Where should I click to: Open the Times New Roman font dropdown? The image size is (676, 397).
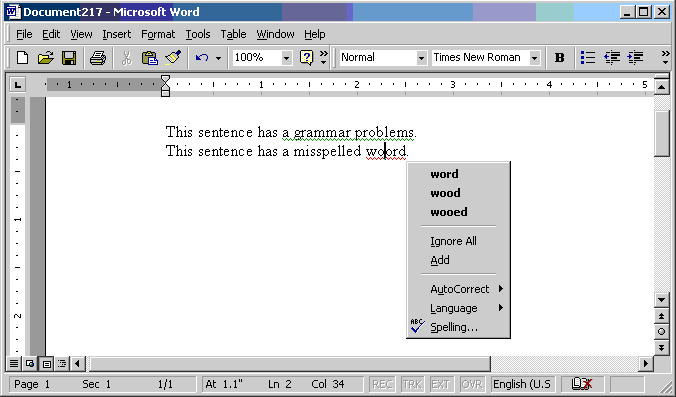coord(535,58)
